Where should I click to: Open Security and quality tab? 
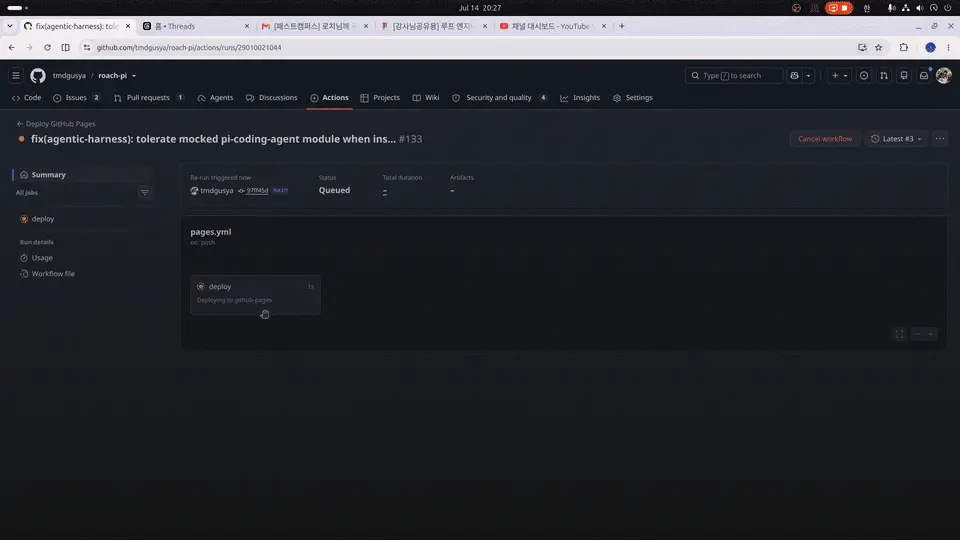500,97
